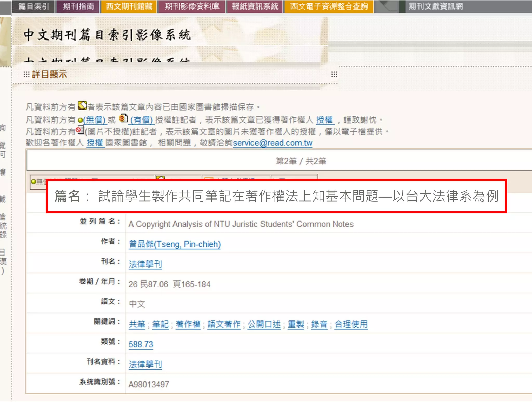Screen dimensions: 532x402
Task: Open the 期刊影像資料庫 tab
Action: (x=192, y=6)
